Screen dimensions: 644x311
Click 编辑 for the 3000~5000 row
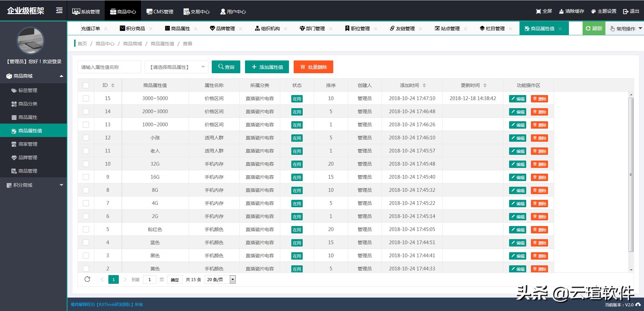(517, 99)
